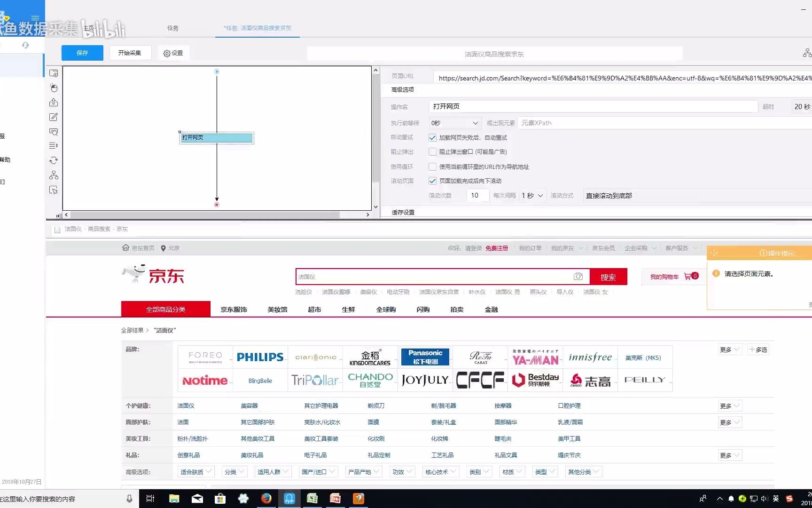
Task: Click the FOREO brand logo
Action: (x=205, y=357)
